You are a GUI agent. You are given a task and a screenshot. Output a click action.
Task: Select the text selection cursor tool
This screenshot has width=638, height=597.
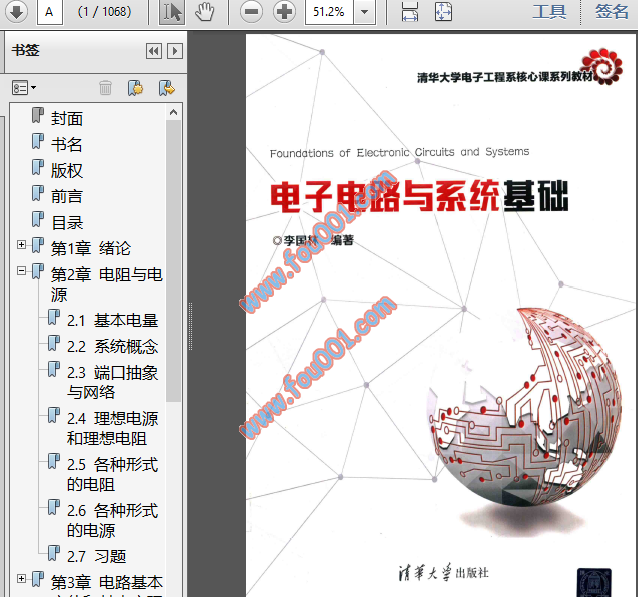tap(171, 12)
